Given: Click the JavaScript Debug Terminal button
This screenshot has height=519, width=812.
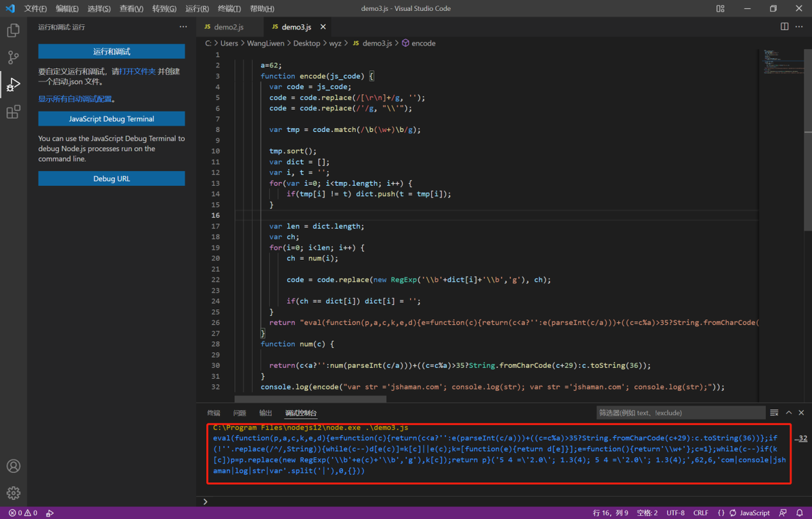Looking at the screenshot, I should [x=112, y=118].
